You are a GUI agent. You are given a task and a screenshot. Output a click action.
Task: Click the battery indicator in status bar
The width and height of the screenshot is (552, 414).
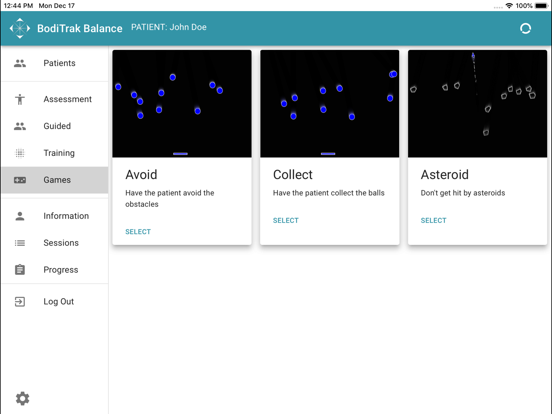pyautogui.click(x=541, y=6)
